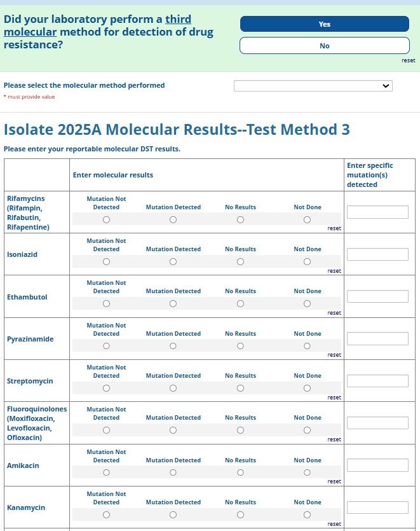Reset the Isoniazid result row
The width and height of the screenshot is (420, 531).
click(334, 271)
